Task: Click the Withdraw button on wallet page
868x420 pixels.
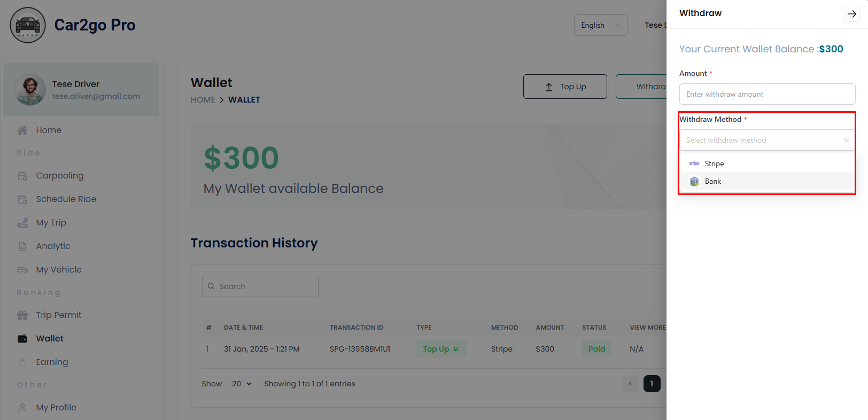Action: pyautogui.click(x=641, y=87)
